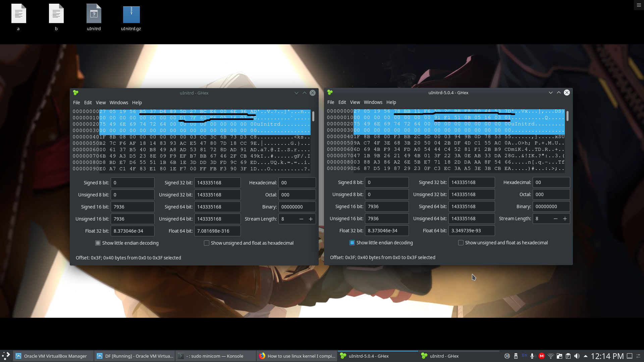Click the hex view scrollbar in uInitrd window
644x362 pixels.
(313, 116)
